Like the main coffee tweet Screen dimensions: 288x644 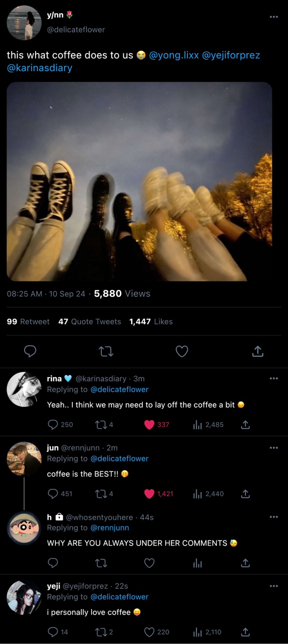point(182,351)
